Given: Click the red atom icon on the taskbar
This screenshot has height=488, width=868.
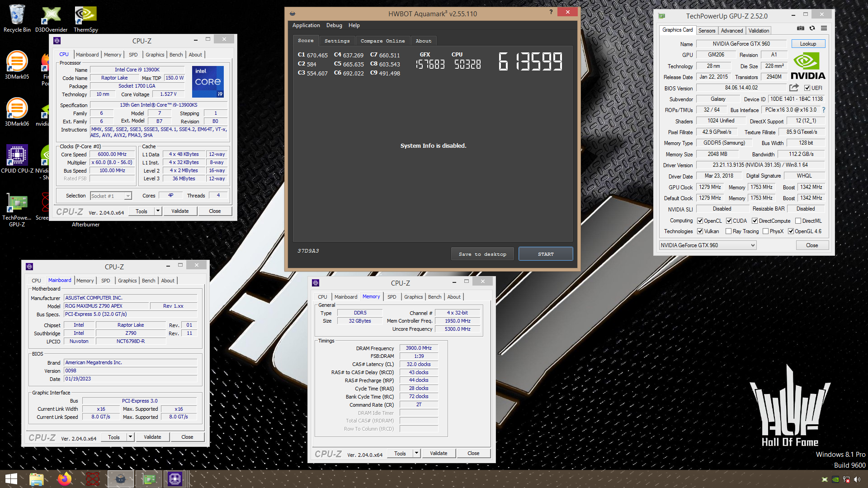Looking at the screenshot, I should point(92,479).
